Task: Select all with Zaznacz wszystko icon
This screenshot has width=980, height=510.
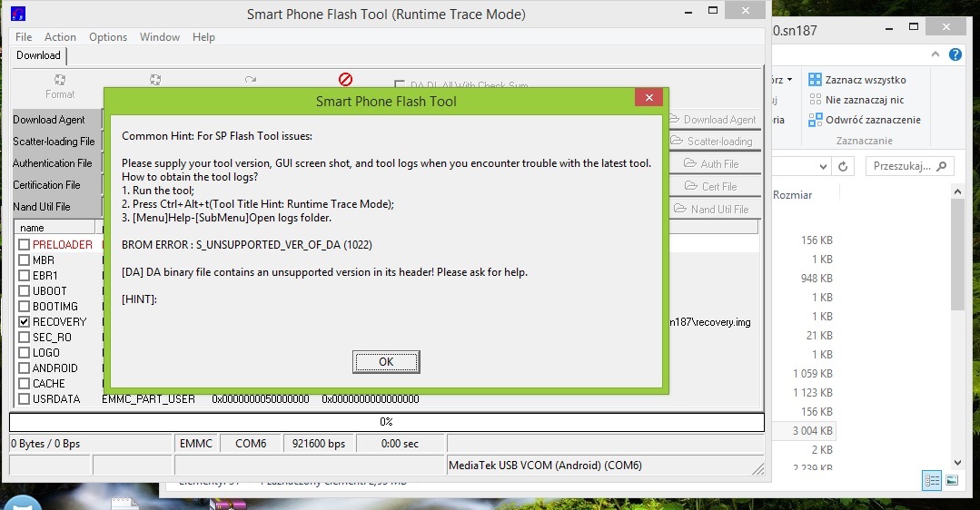Action: (x=815, y=80)
